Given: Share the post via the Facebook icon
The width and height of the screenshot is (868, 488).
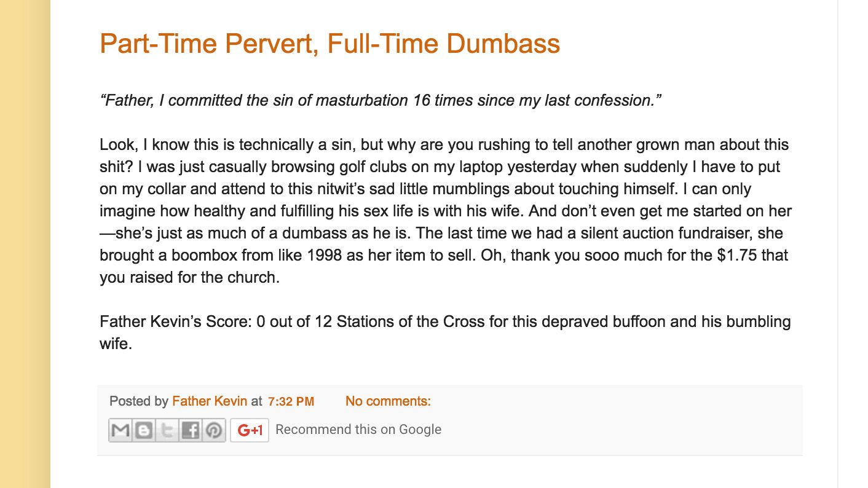Looking at the screenshot, I should point(191,430).
